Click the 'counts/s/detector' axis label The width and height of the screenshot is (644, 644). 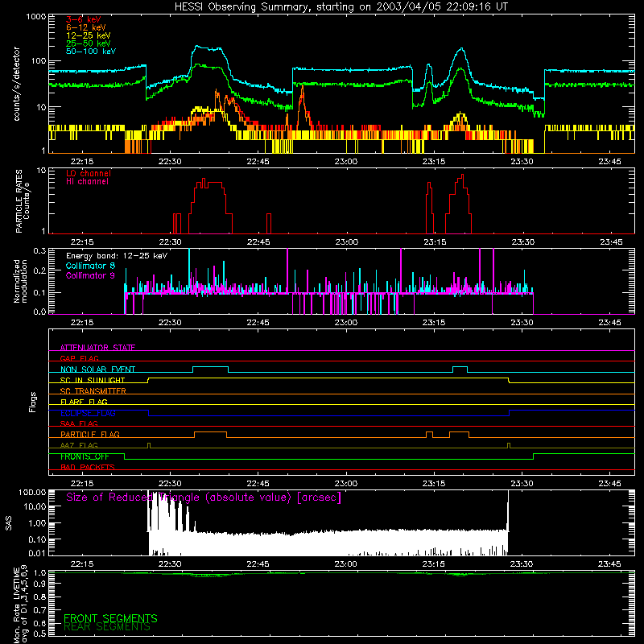16,84
